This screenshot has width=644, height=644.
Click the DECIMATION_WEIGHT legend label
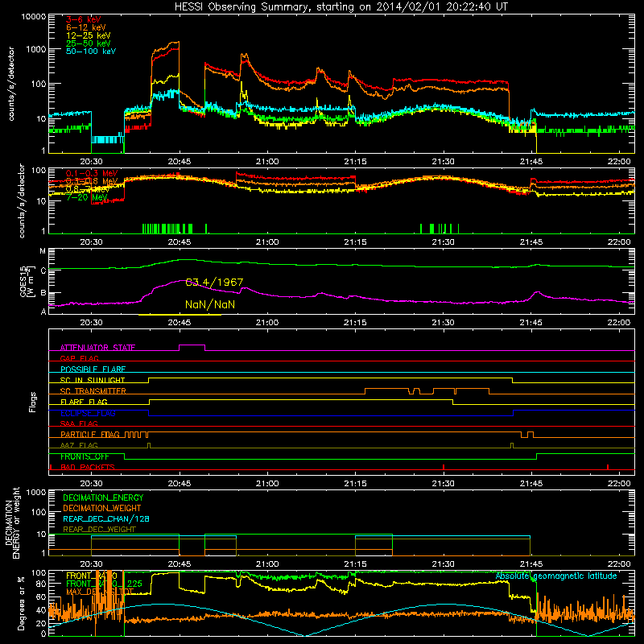(102, 508)
